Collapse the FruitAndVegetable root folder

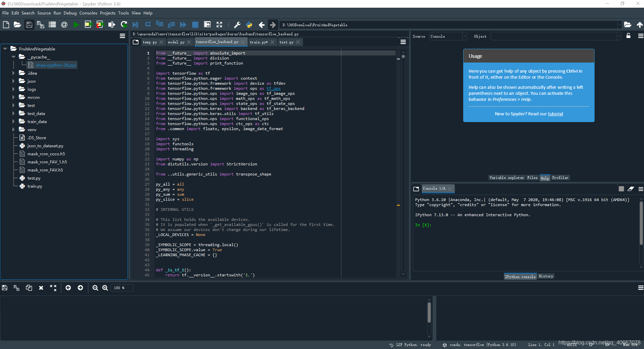click(x=5, y=49)
